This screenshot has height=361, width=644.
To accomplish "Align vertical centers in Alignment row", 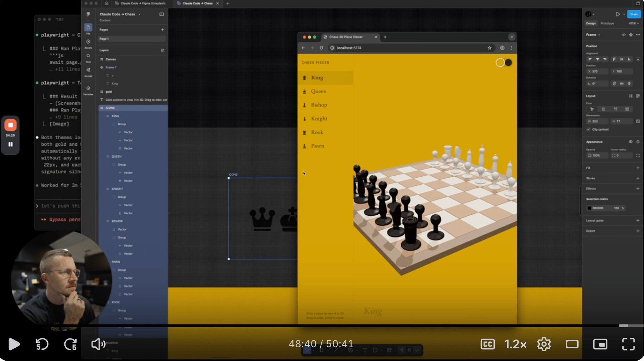I will pyautogui.click(x=621, y=59).
